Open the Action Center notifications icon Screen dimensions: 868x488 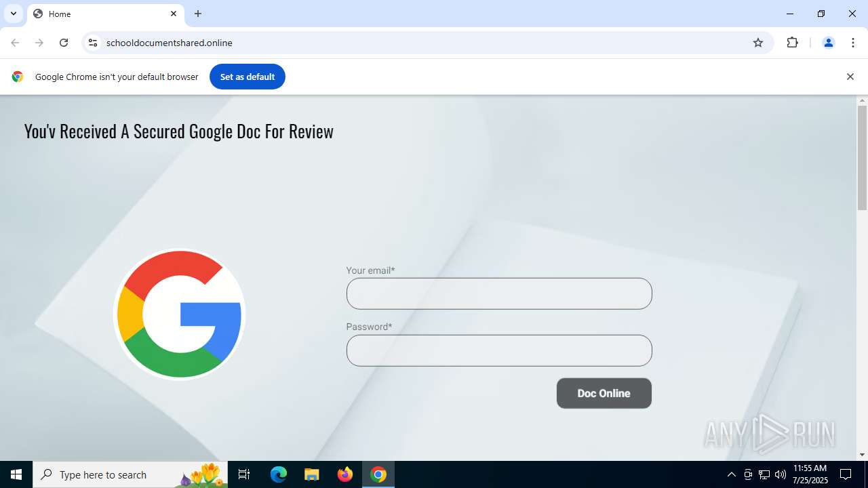[846, 474]
